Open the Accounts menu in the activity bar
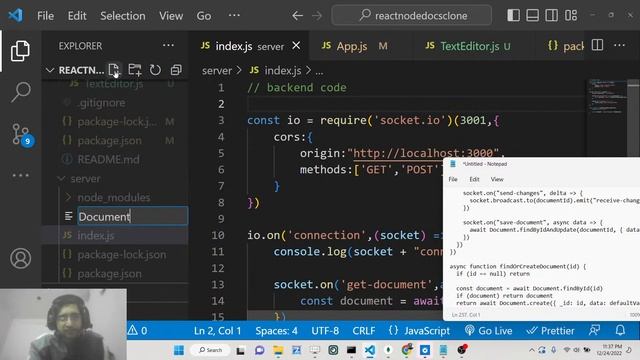 point(20,258)
